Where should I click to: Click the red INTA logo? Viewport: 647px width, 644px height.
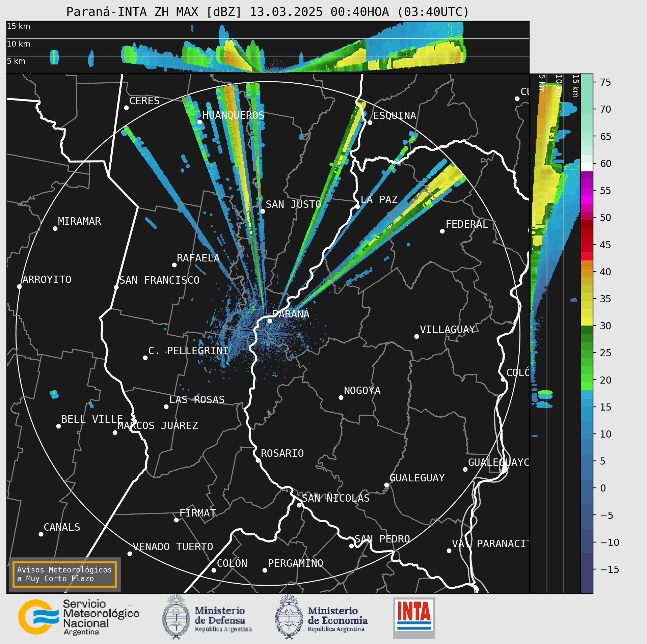tap(414, 618)
